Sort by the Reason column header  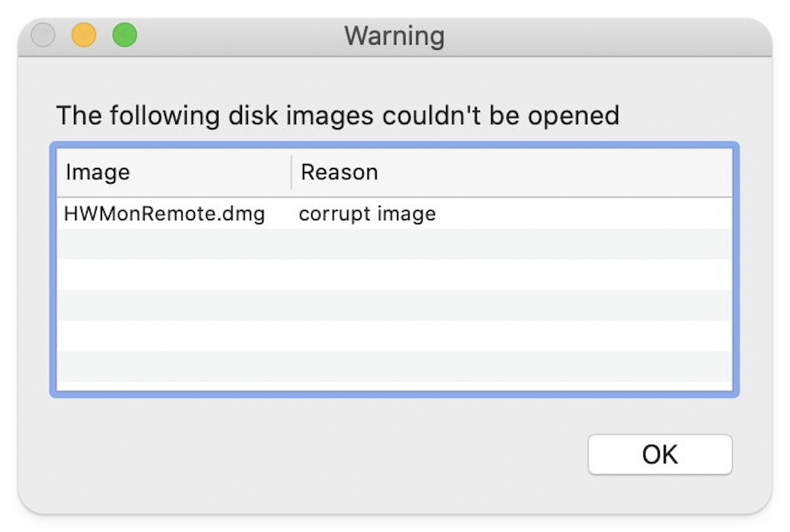coord(339,173)
